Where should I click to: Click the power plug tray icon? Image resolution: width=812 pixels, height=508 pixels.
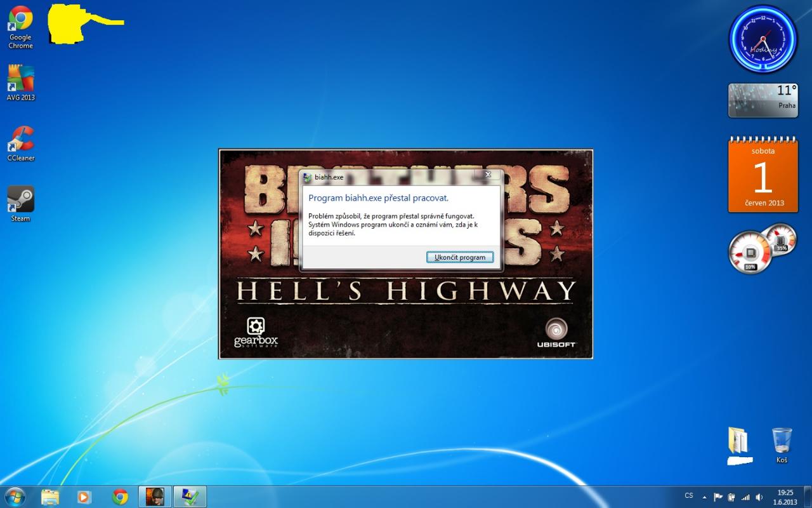[x=731, y=497]
